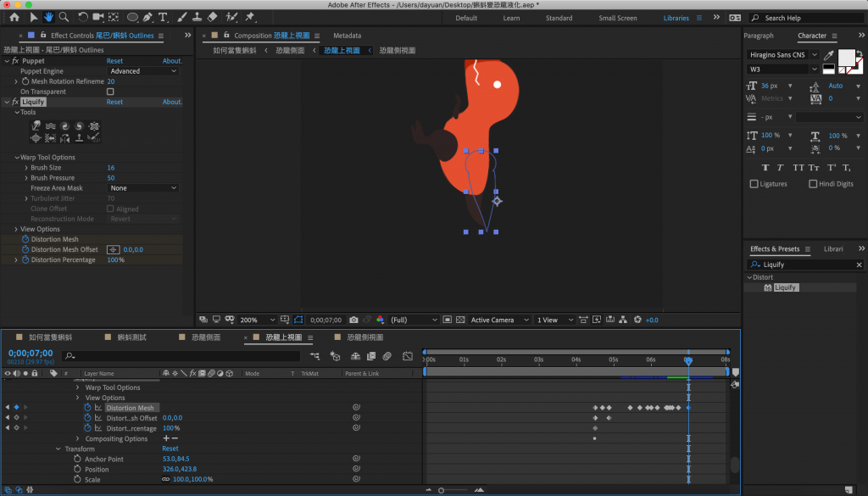
Task: Open the Hiragino Sans CNS font dropdown
Action: (782, 55)
